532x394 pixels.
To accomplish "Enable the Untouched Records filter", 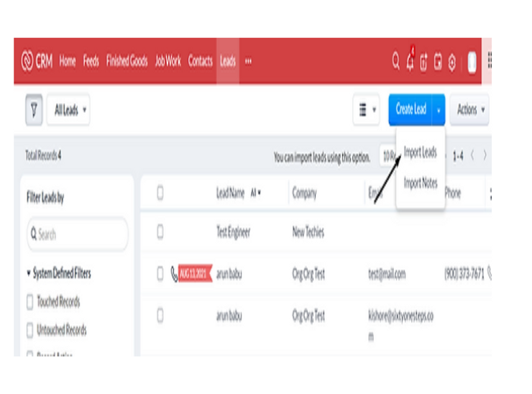I will [30, 329].
